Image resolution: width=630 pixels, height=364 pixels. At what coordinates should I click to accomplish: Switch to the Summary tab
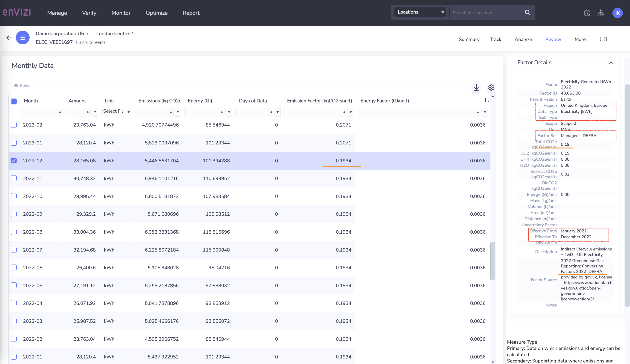click(x=469, y=39)
